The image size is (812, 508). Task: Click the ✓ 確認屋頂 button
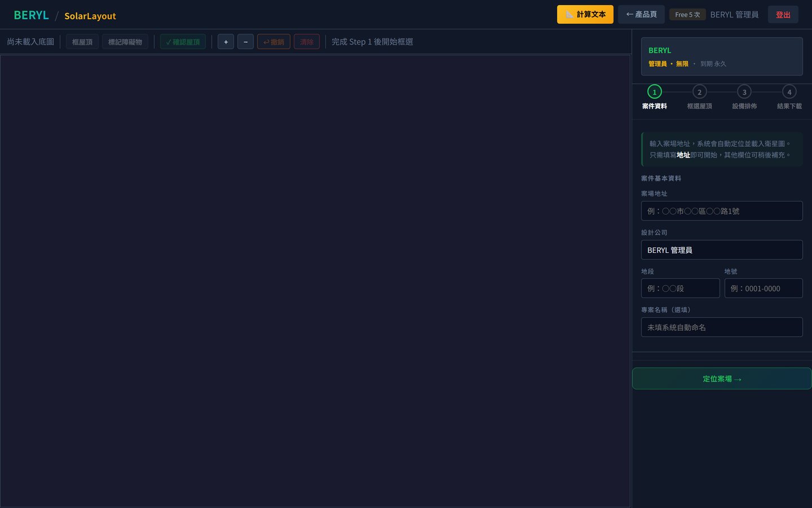pyautogui.click(x=183, y=42)
